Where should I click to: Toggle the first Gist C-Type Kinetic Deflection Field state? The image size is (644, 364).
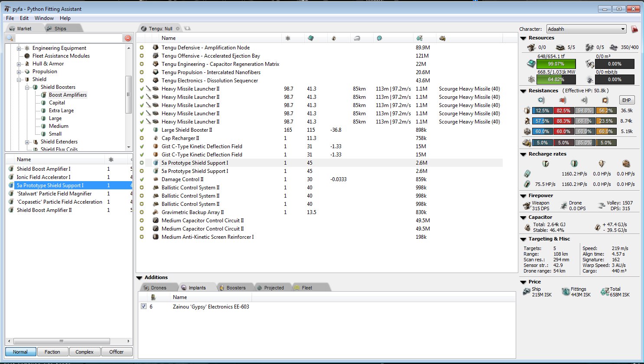click(142, 146)
